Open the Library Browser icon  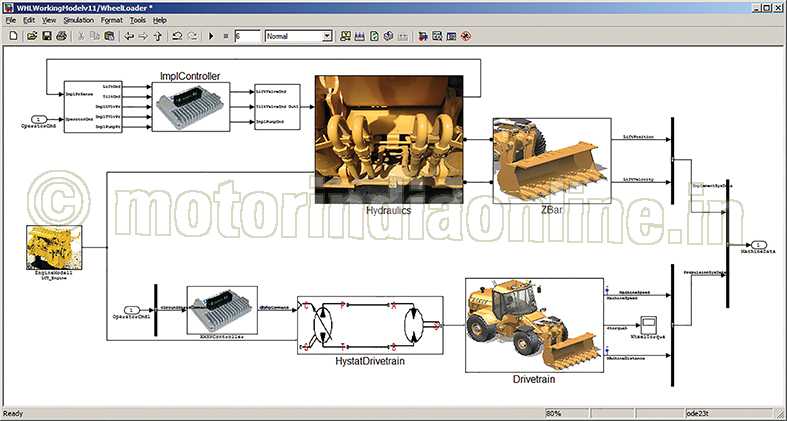(345, 36)
